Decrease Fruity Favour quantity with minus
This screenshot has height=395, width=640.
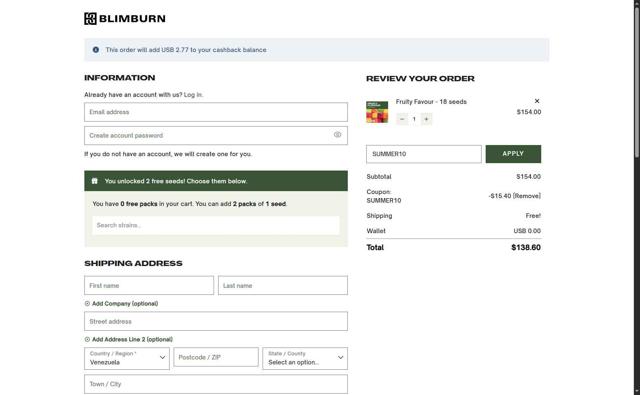pos(402,119)
